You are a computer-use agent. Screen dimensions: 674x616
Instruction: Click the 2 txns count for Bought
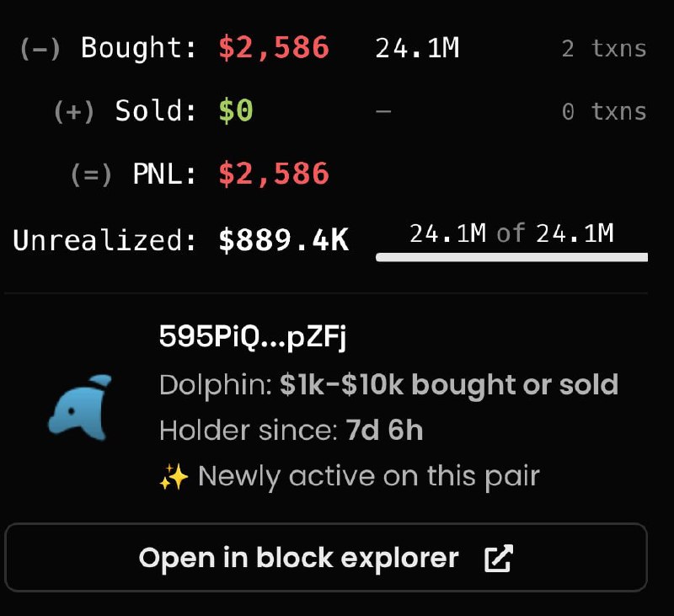tap(605, 49)
